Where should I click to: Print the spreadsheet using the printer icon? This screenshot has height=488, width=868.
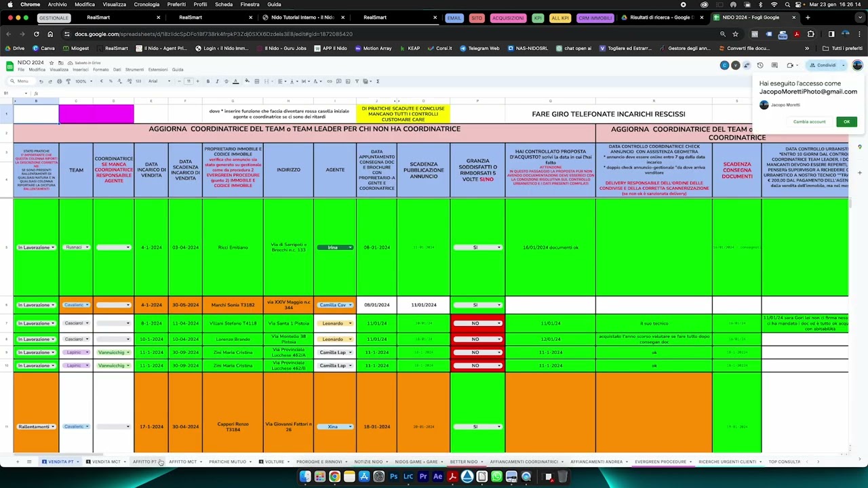[x=59, y=81]
